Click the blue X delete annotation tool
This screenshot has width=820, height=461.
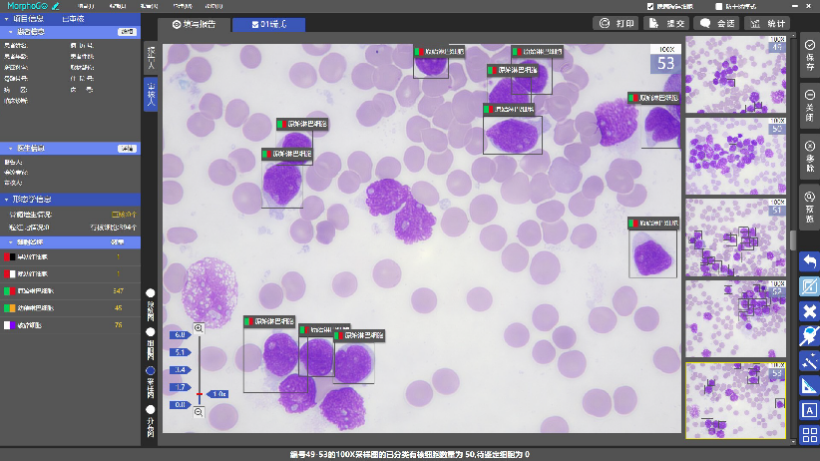[809, 312]
